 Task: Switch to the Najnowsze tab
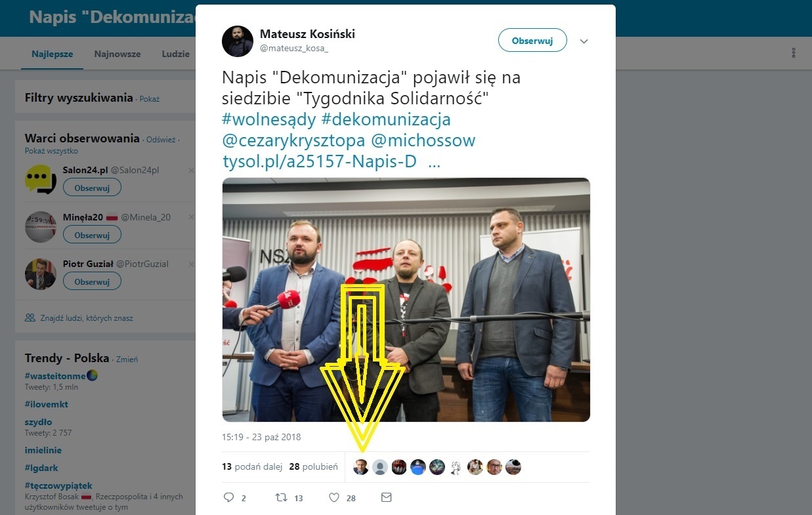pos(118,54)
